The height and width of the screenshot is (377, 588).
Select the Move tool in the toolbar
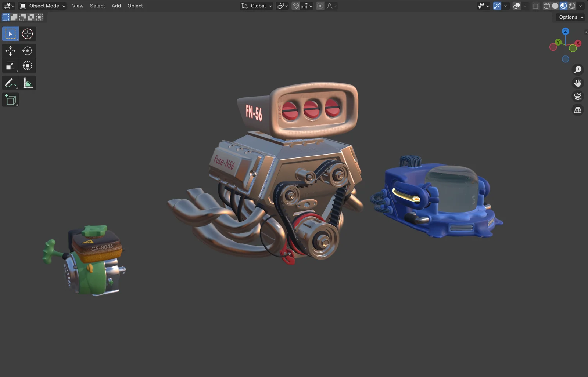point(10,51)
